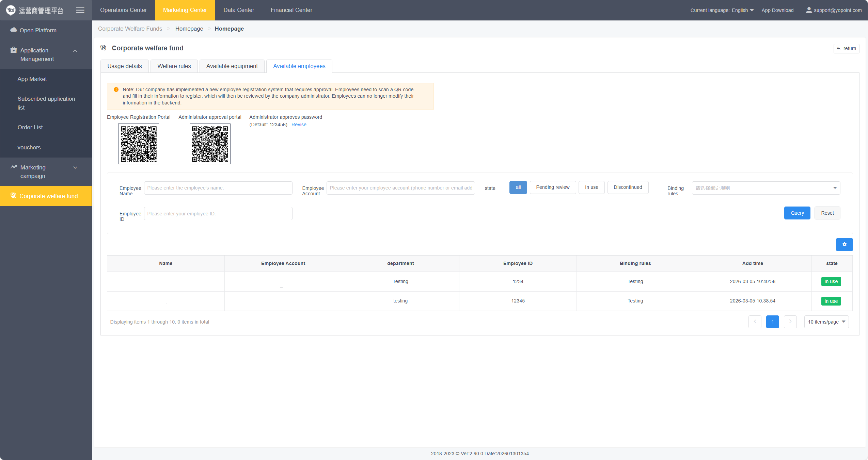Click Employee ID cell '12345'
Image resolution: width=868 pixels, height=460 pixels.
[518, 301]
